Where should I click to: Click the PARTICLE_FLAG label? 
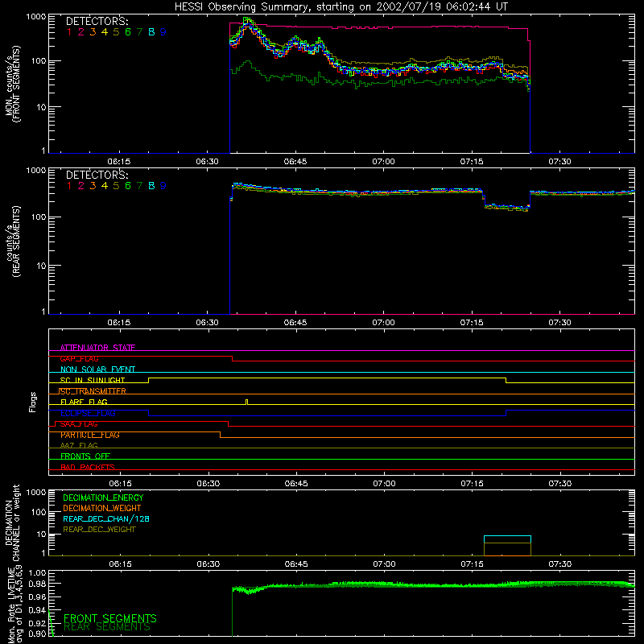[90, 435]
